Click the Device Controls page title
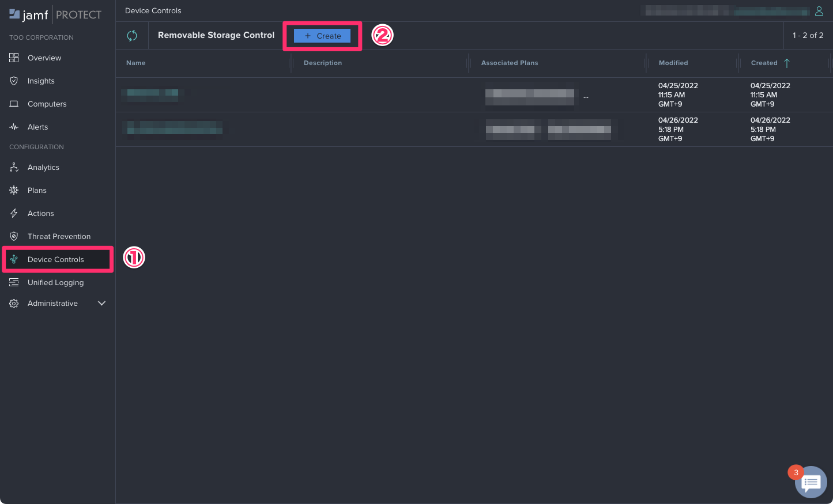Viewport: 833px width, 504px height. pyautogui.click(x=153, y=10)
